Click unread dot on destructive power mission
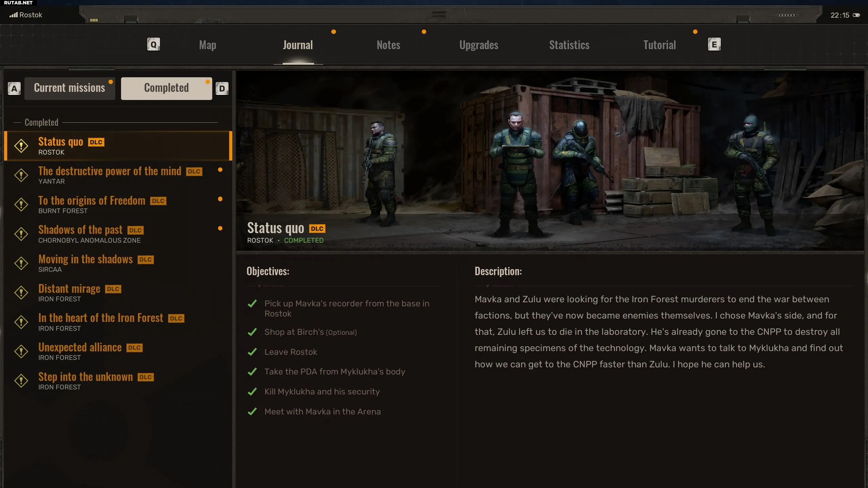Screen dimensions: 868x488 click(x=220, y=170)
